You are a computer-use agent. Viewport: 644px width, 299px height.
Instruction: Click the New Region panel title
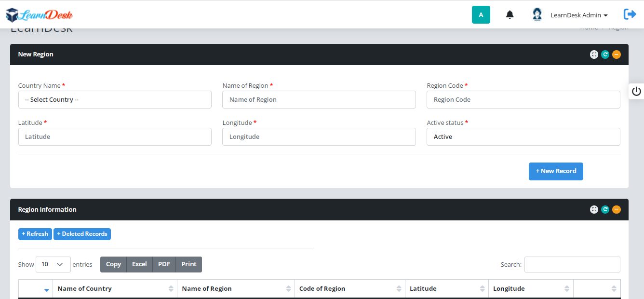pos(36,54)
